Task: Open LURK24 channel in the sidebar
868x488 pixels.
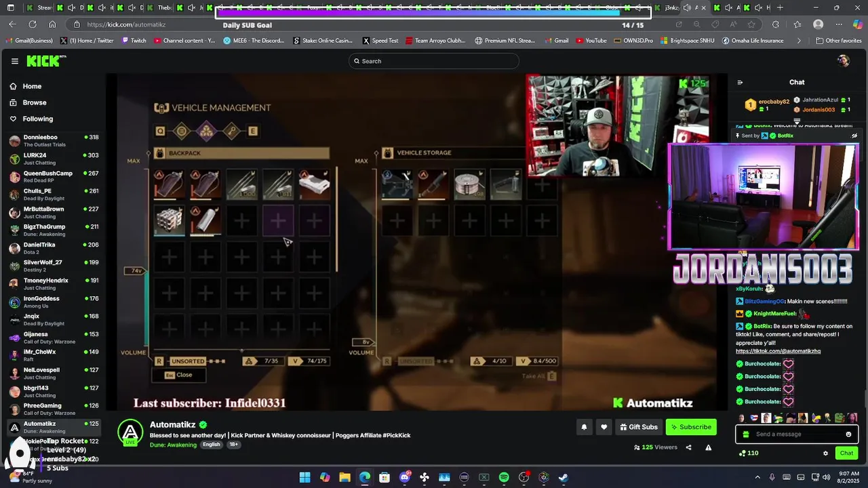Action: (x=53, y=159)
